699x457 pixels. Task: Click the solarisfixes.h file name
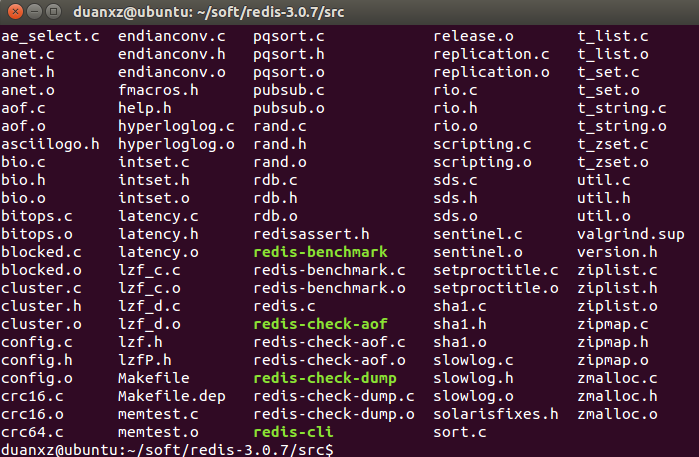click(496, 414)
